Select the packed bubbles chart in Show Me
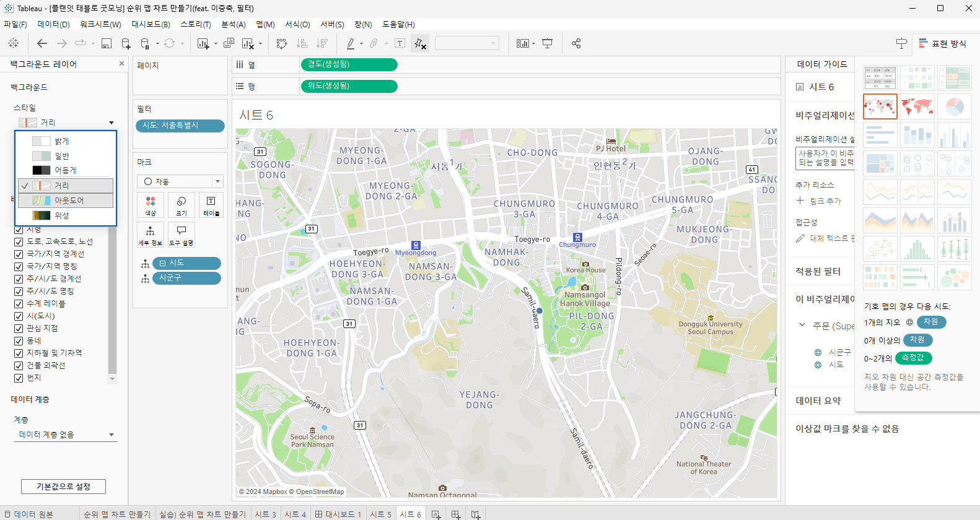The width and height of the screenshot is (980, 520). 955,277
